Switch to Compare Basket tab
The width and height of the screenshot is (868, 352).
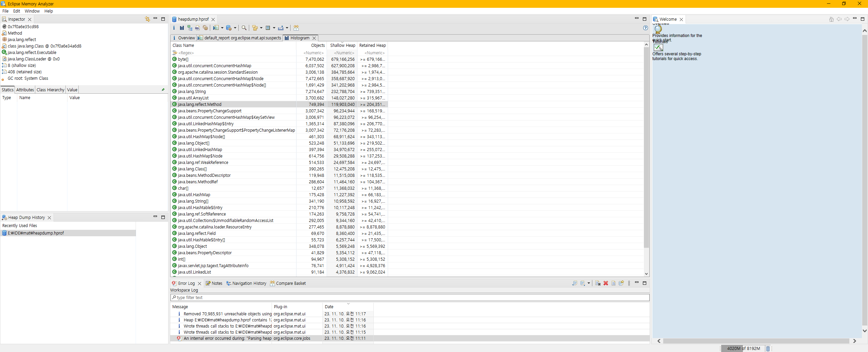point(288,283)
